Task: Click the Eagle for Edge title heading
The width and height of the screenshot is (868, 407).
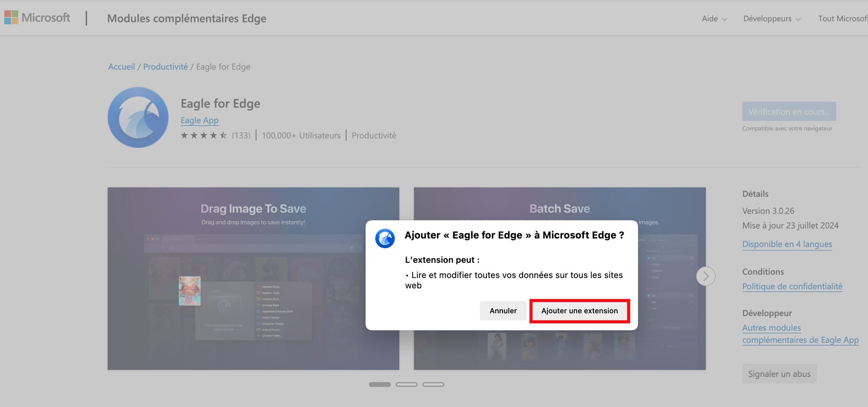Action: click(x=220, y=104)
